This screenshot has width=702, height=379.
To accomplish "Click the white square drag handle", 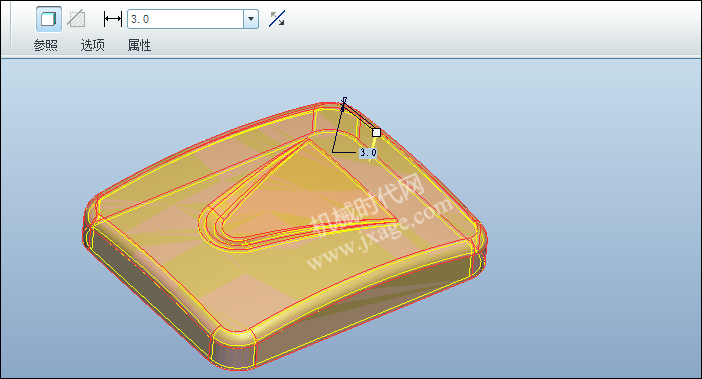I will [377, 132].
